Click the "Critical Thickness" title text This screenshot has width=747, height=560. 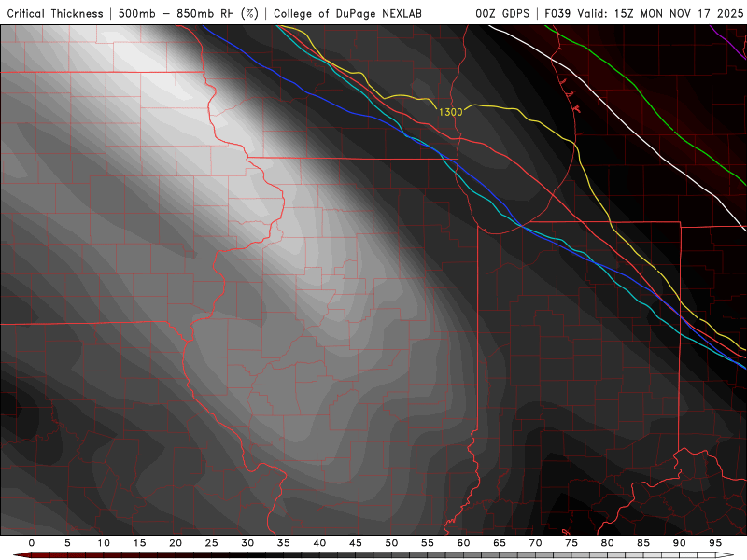pos(55,13)
